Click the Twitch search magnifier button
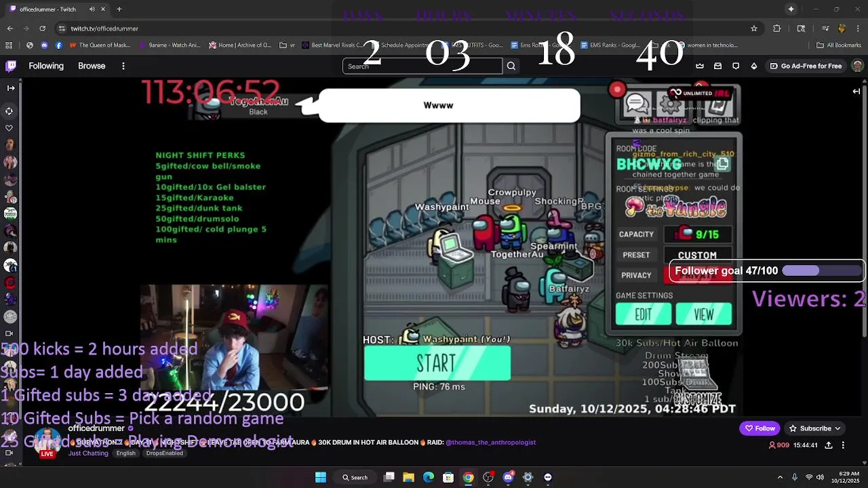868x488 pixels. coord(511,66)
